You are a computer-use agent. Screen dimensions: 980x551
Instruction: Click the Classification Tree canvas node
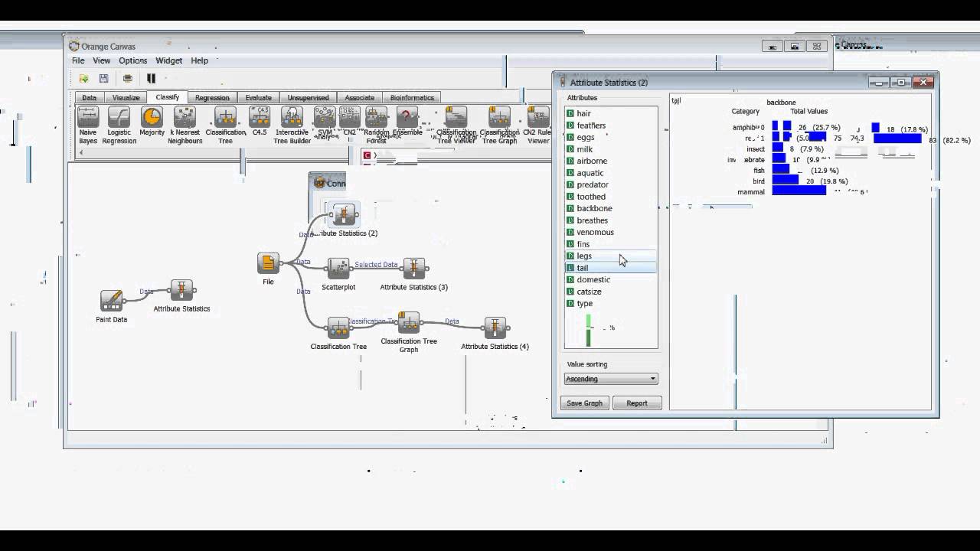tap(338, 328)
